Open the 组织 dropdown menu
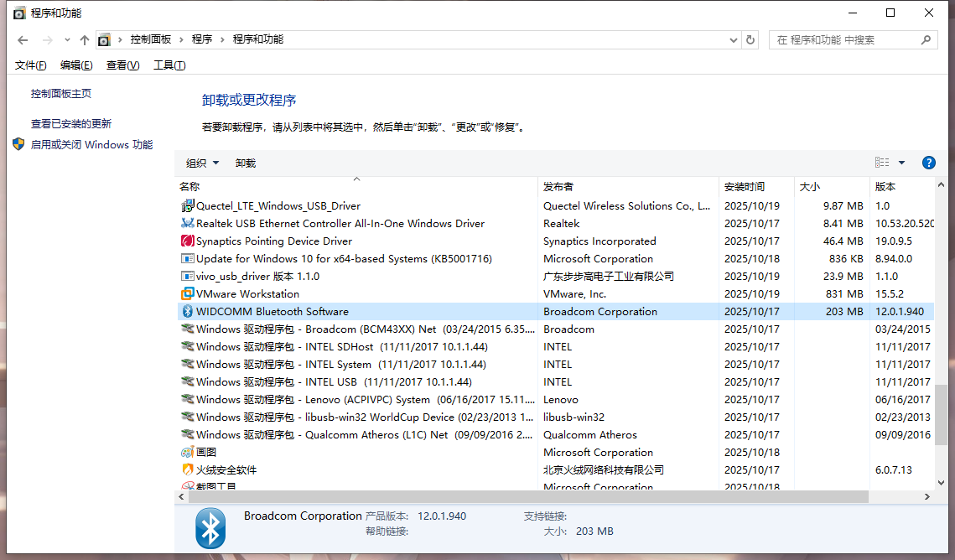Viewport: 955px width, 560px height. (x=202, y=163)
